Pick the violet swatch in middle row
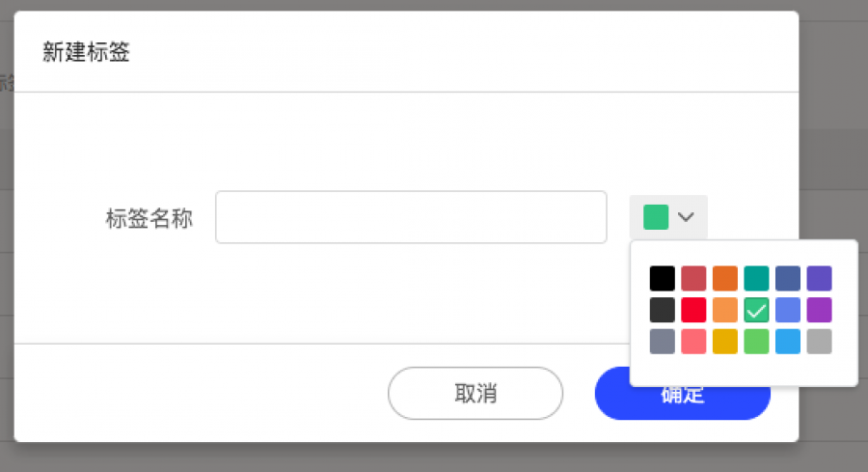The width and height of the screenshot is (868, 472). coord(819,310)
